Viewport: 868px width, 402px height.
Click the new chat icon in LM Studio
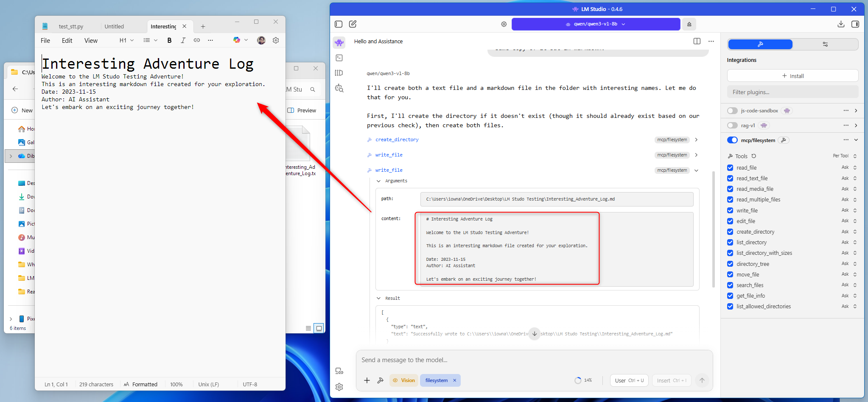(x=353, y=24)
